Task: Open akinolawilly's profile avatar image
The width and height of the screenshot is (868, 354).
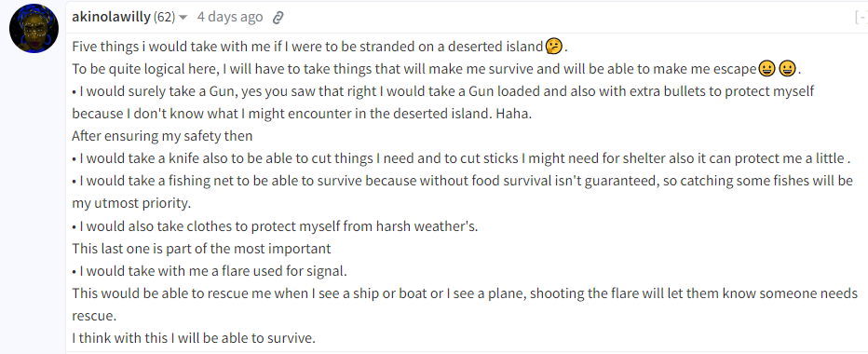Action: tap(34, 29)
